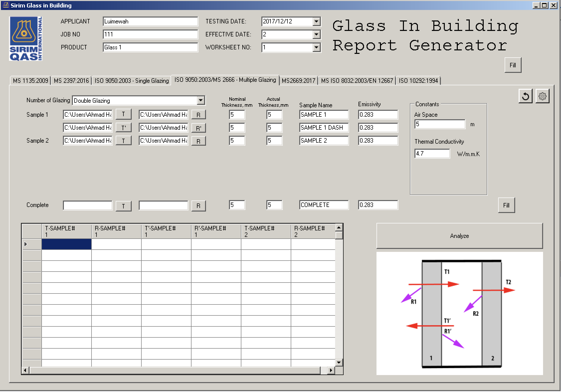Expand the Testing Date dropdown
This screenshot has height=392, width=561.
tap(316, 21)
